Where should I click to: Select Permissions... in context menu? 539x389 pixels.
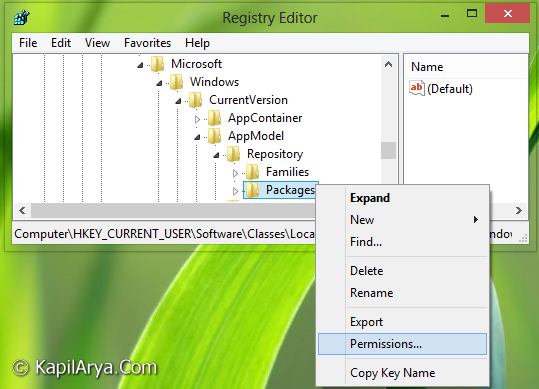pos(403,344)
